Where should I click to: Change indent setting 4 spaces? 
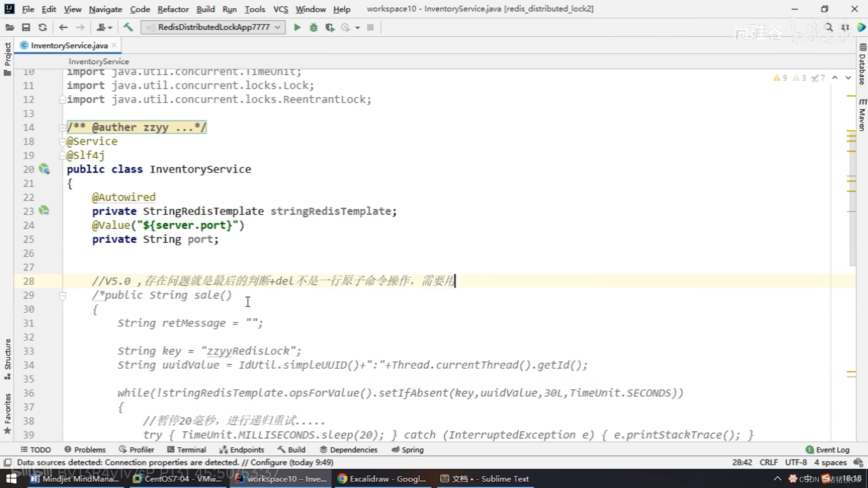[830, 462]
